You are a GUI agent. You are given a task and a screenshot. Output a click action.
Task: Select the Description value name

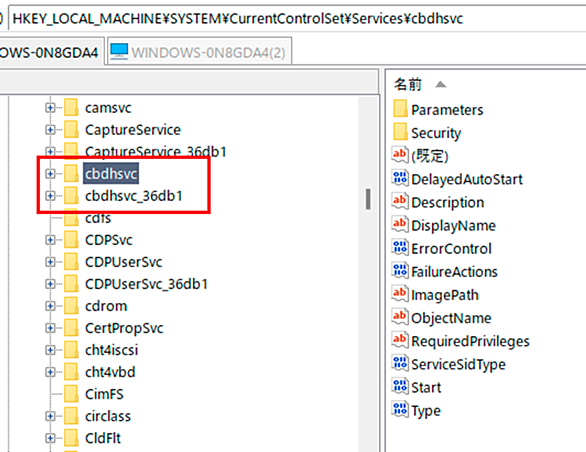448,202
